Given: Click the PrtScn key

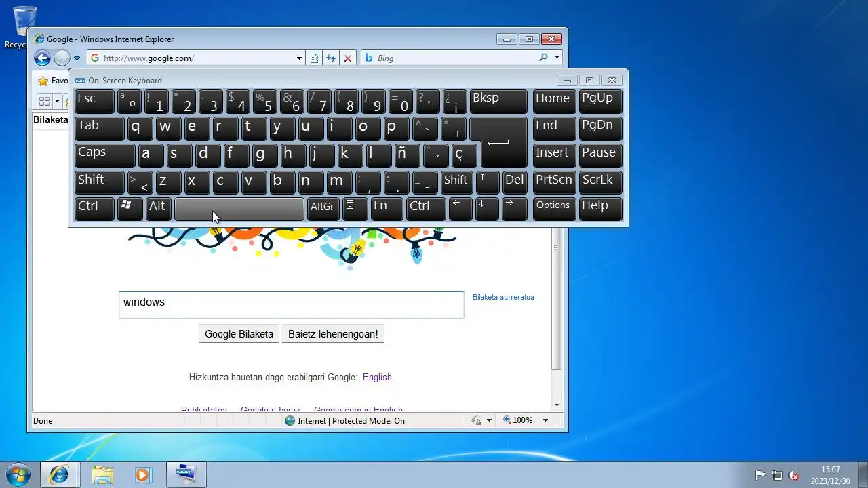Looking at the screenshot, I should coord(554,182).
